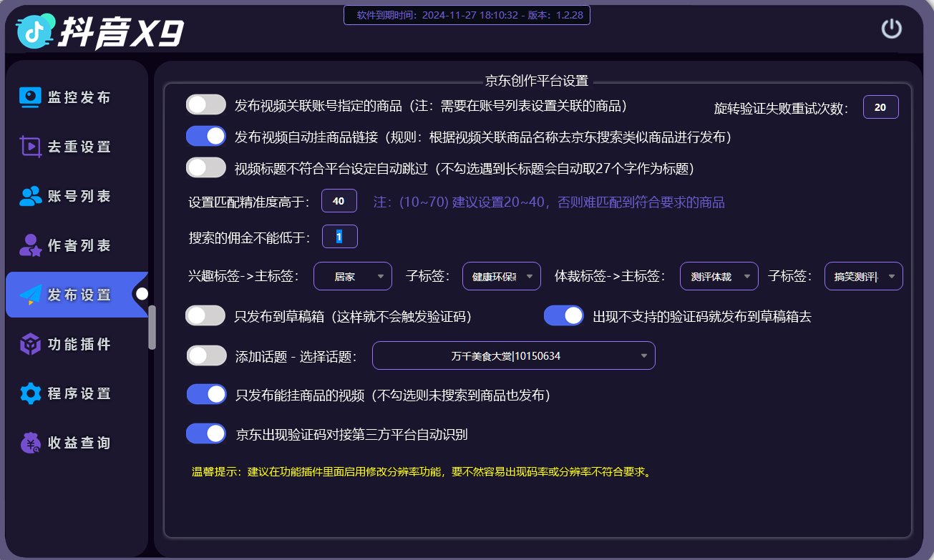Screen dimensions: 934x560
Task: Click the gear icon for 程序设置
Action: [30, 393]
